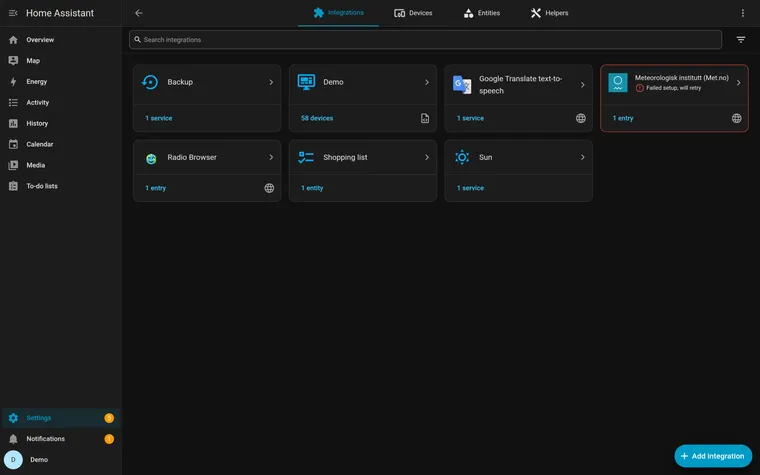Screen dimensions: 760x475
Task: Expand the Sun integration chevron
Action: click(x=583, y=157)
